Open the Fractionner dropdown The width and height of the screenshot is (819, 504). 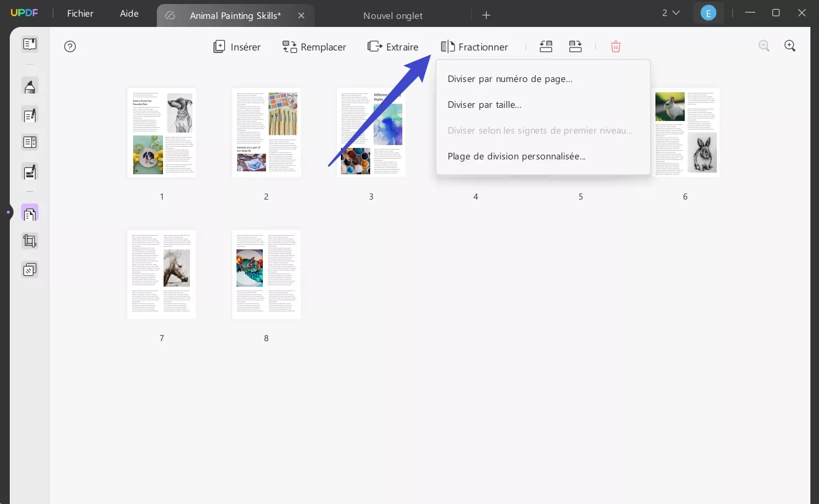click(x=475, y=46)
